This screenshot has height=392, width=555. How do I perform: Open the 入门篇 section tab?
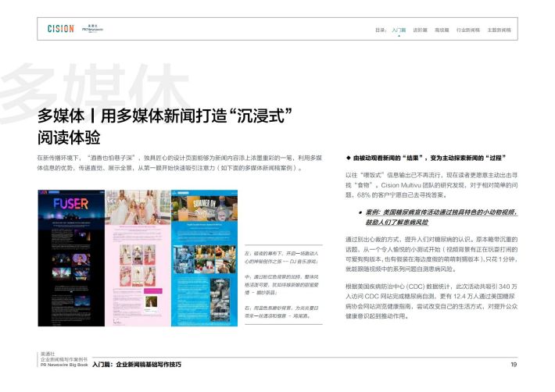pos(399,29)
